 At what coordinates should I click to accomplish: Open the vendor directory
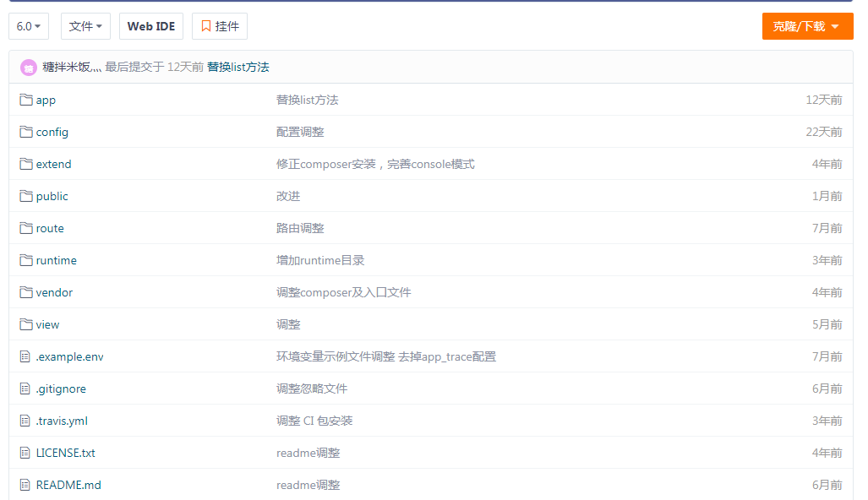pos(54,292)
